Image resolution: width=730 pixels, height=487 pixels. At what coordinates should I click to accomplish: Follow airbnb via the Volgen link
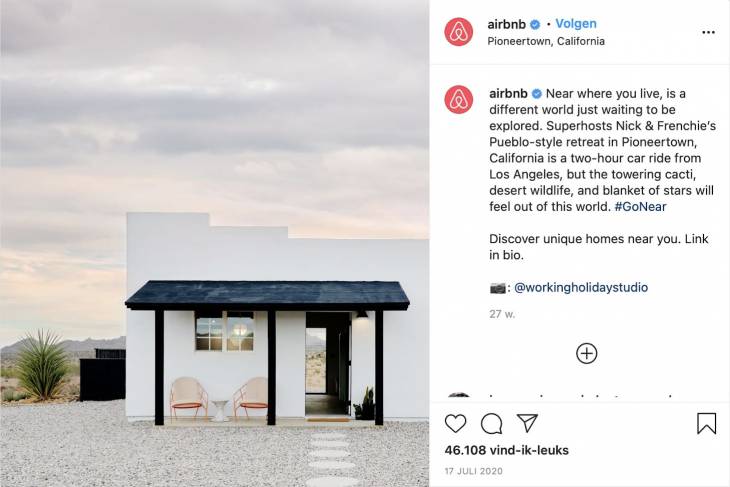click(576, 24)
